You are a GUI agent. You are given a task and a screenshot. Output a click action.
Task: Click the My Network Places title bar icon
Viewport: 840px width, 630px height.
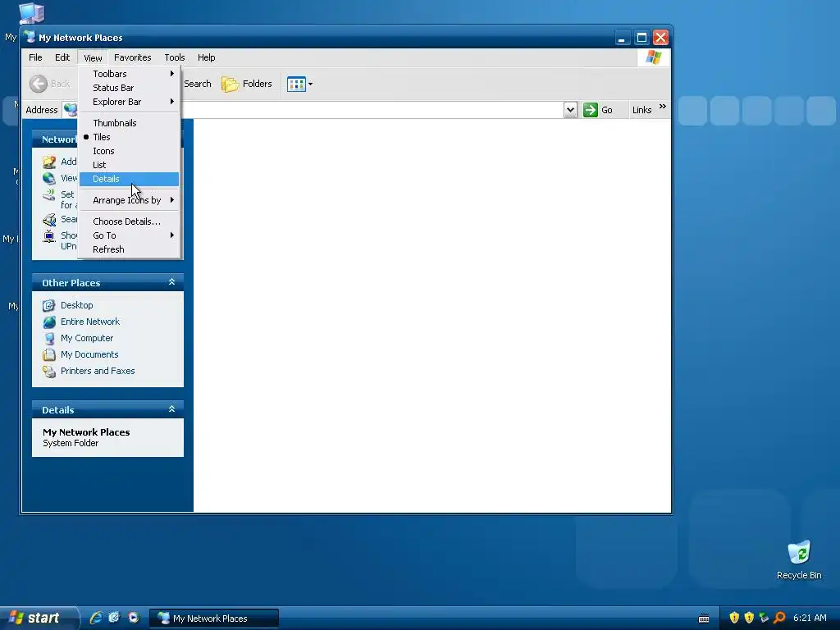click(x=30, y=37)
